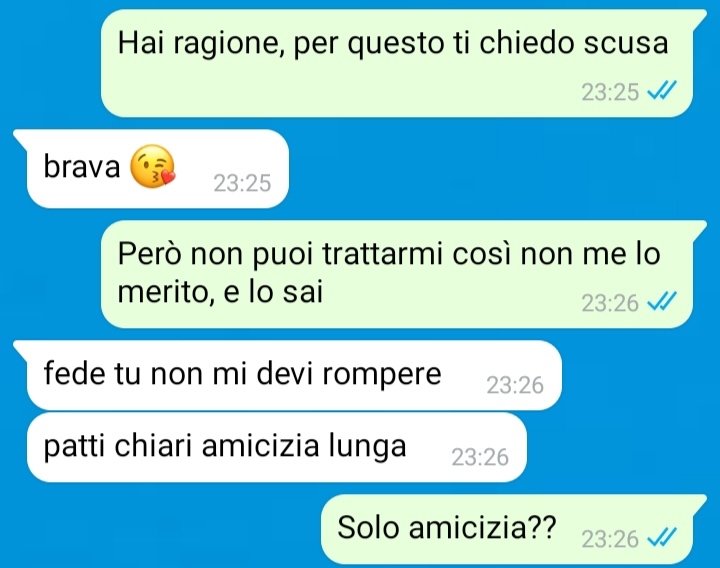Click the 23:25 timestamp on 'brava' message
The width and height of the screenshot is (720, 568).
242,183
